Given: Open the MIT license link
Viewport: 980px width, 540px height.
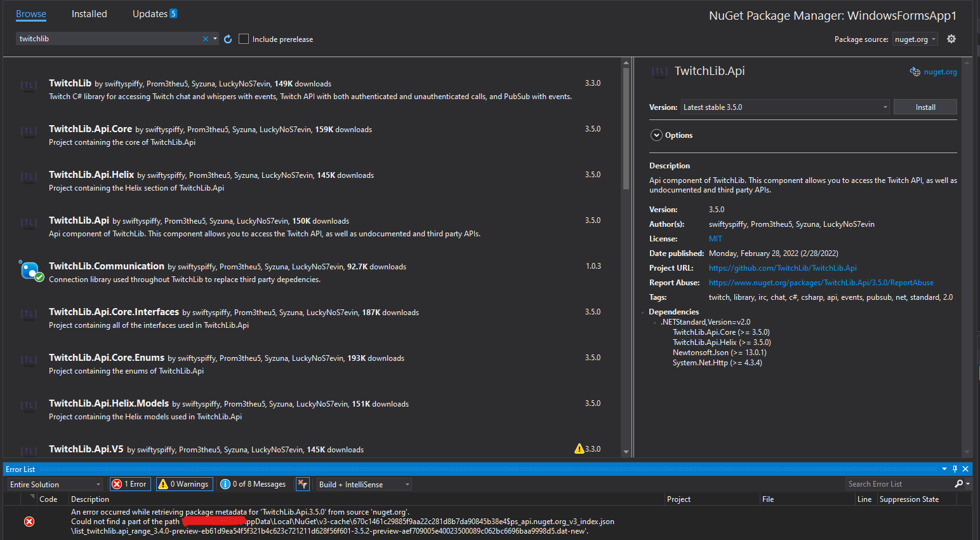Looking at the screenshot, I should (x=715, y=239).
